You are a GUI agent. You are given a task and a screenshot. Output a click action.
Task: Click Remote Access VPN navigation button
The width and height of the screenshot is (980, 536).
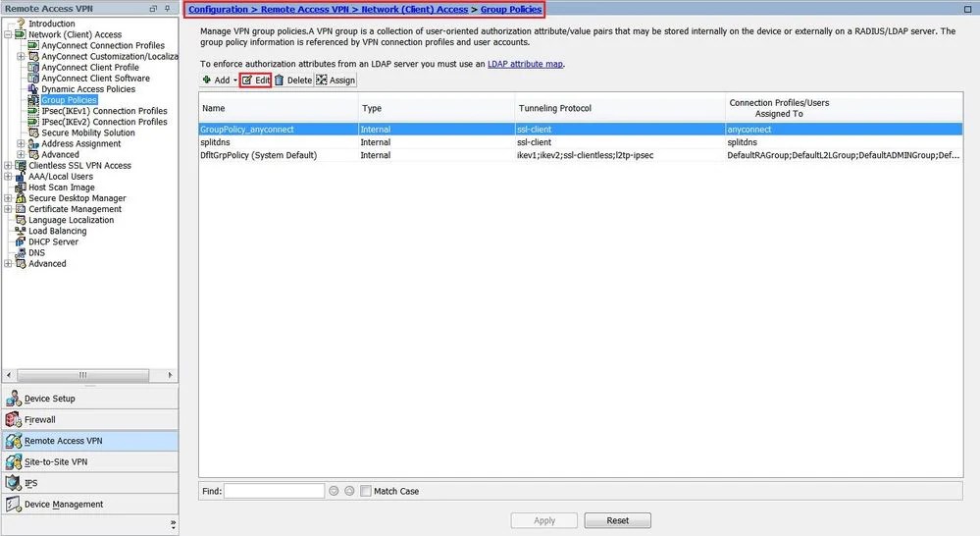point(90,441)
